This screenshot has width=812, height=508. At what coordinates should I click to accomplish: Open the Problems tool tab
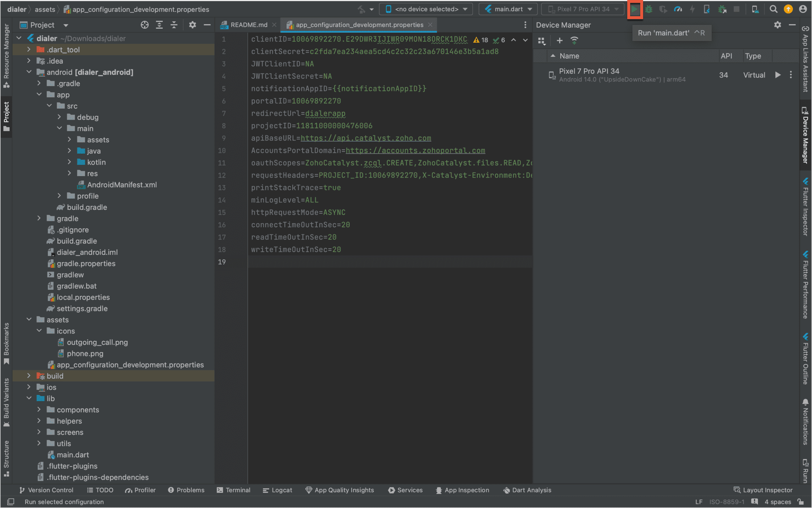186,490
